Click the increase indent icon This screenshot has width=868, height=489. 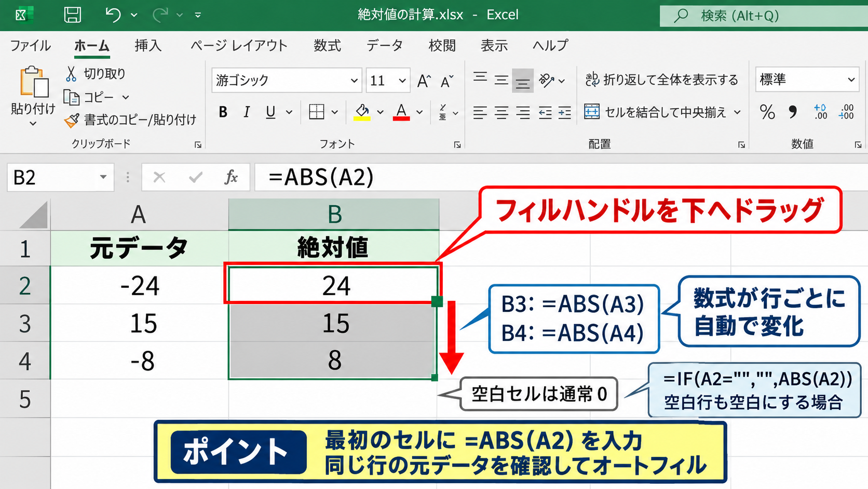click(565, 112)
